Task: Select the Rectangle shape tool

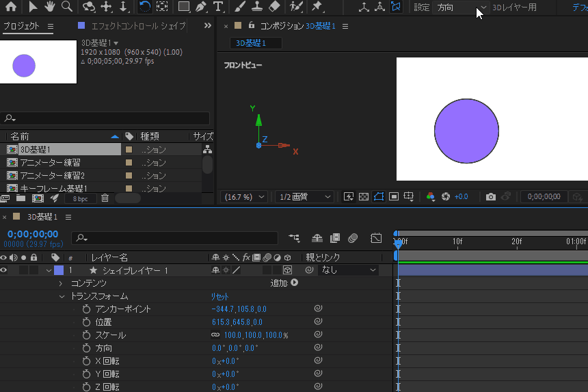Action: point(184,6)
